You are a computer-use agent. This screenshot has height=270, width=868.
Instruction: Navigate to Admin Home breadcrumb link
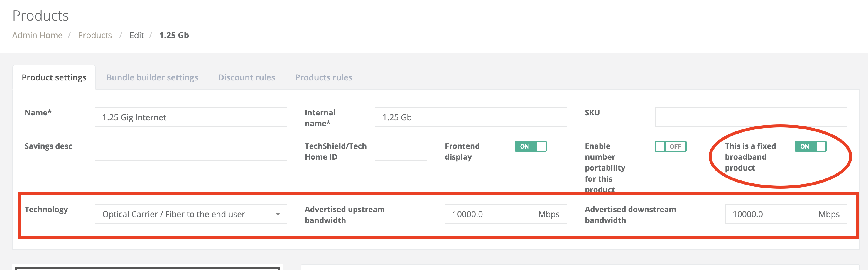coord(37,36)
